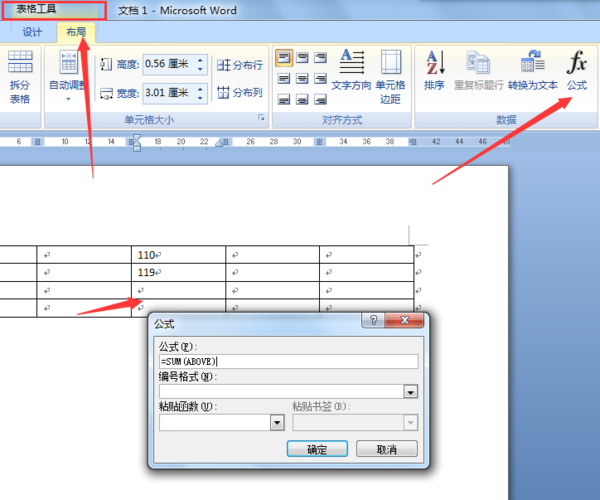Click the 公式 formula input field
The image size is (600, 500).
pyautogui.click(x=289, y=362)
